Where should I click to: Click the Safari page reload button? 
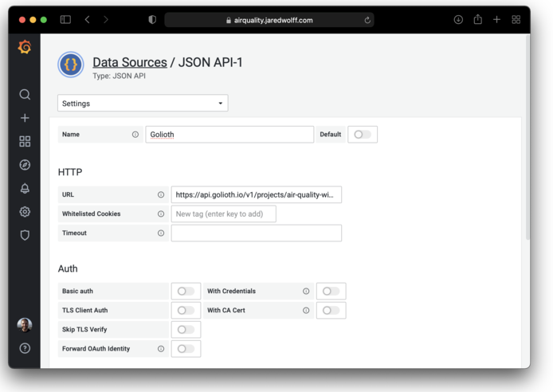[367, 20]
